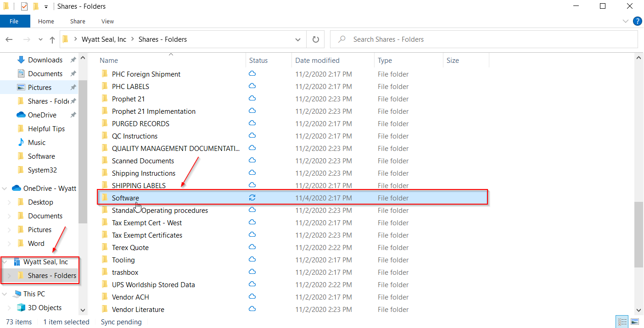
Task: Click the cloud status icon of Terex Quote
Action: [x=252, y=247]
